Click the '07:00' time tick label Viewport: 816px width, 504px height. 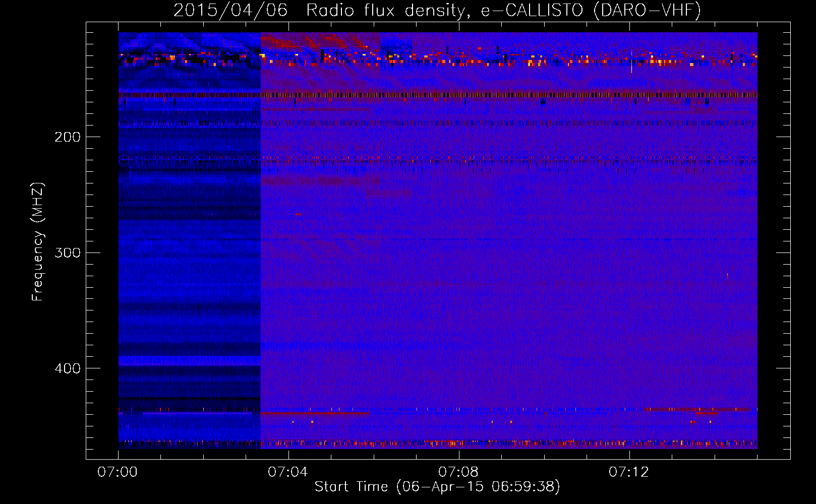click(x=118, y=472)
